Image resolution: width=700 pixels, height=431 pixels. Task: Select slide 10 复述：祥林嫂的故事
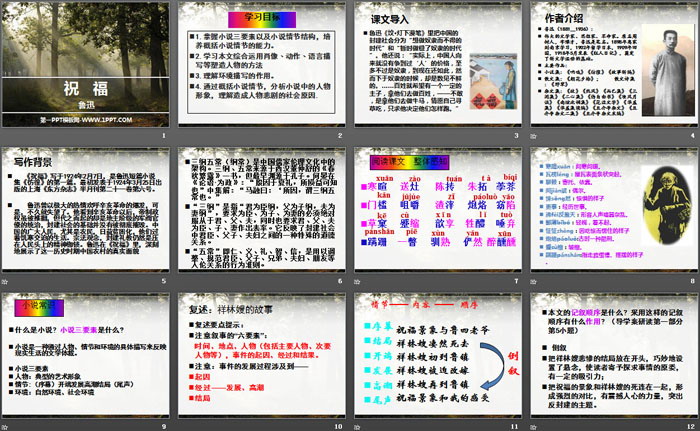tap(261, 352)
